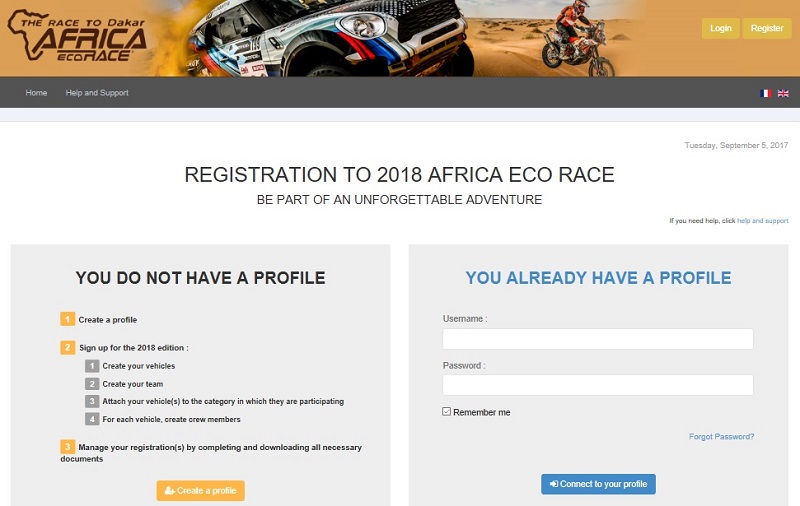Open the Forgot Password link
The image size is (800, 506).
click(721, 437)
